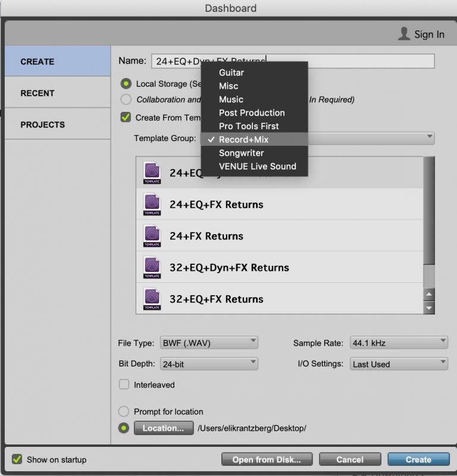Image resolution: width=457 pixels, height=476 pixels.
Task: Click the Sign In user icon
Action: pos(404,34)
